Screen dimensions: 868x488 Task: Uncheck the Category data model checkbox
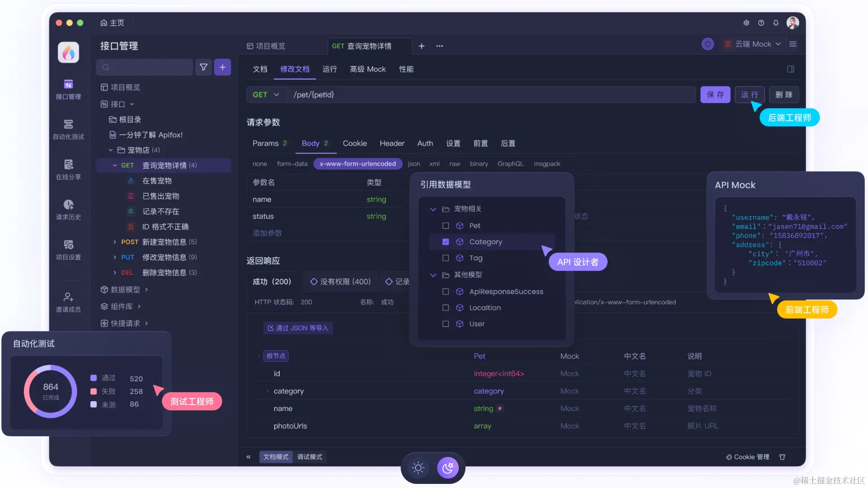point(446,242)
